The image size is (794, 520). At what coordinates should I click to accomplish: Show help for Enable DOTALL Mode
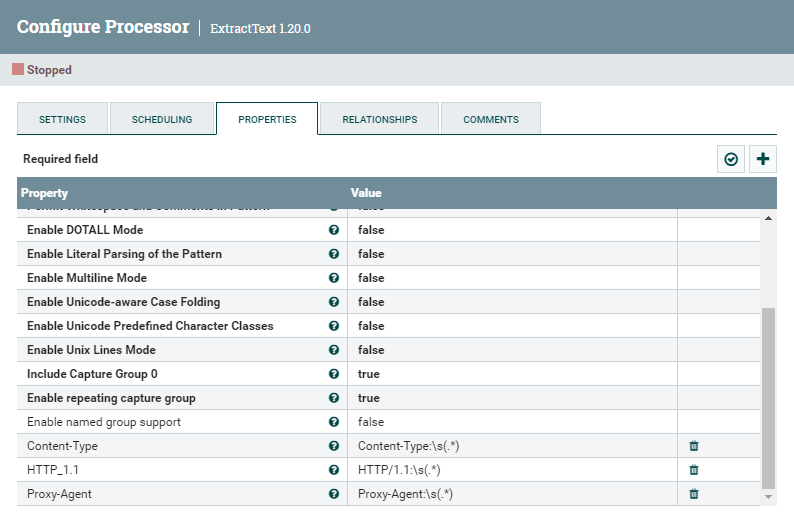click(x=334, y=230)
